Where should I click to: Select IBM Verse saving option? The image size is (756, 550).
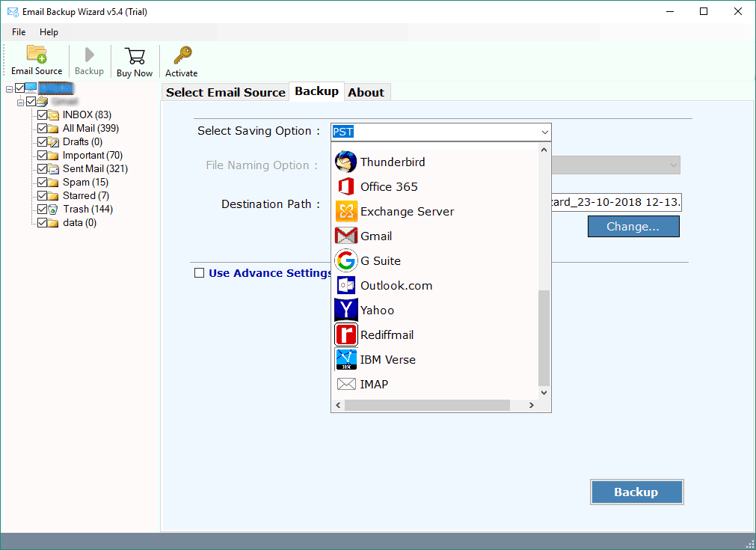(386, 359)
